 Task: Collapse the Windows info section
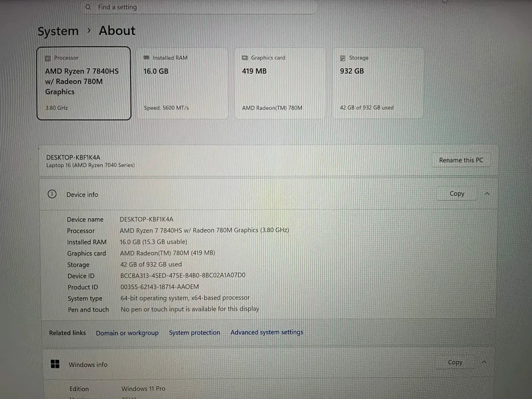(x=484, y=362)
